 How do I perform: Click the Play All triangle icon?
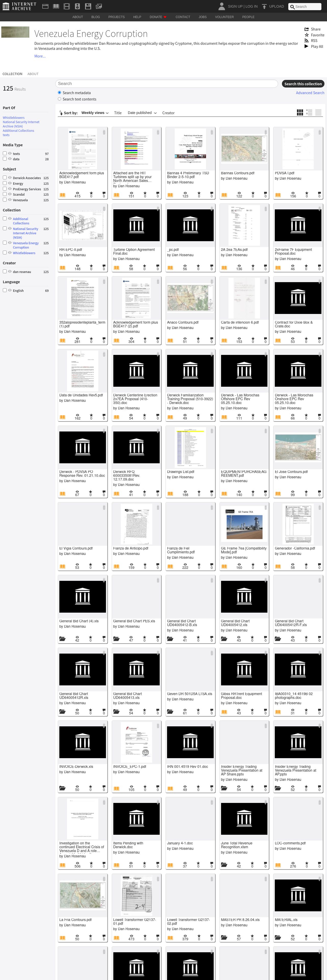coord(306,46)
